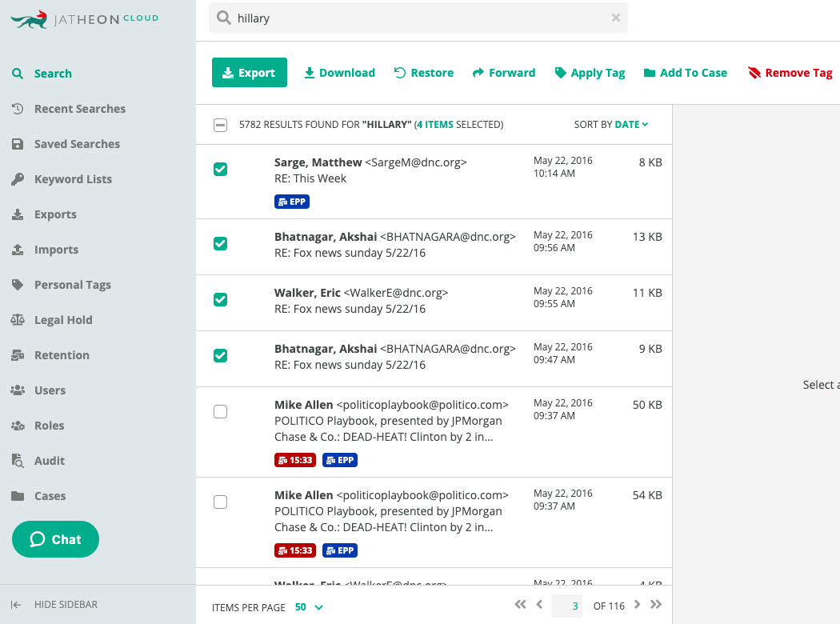Click the Jatheon Cloud logo
Image resolution: width=840 pixels, height=624 pixels.
click(85, 19)
